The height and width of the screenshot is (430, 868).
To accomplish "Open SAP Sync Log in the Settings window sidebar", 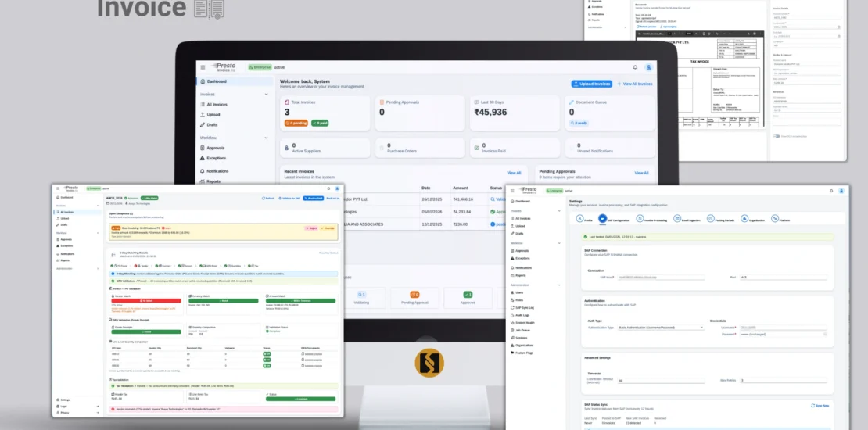I will coord(525,307).
